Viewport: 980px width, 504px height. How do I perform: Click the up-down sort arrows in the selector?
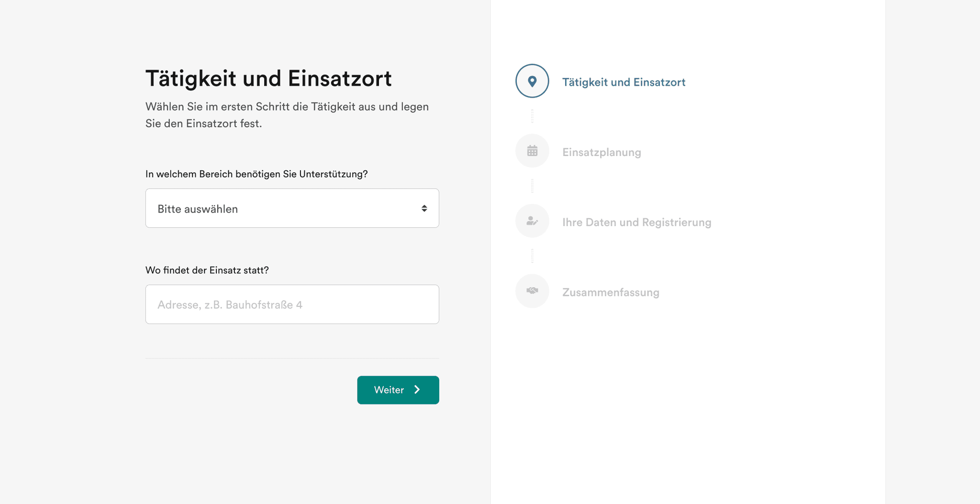(424, 208)
